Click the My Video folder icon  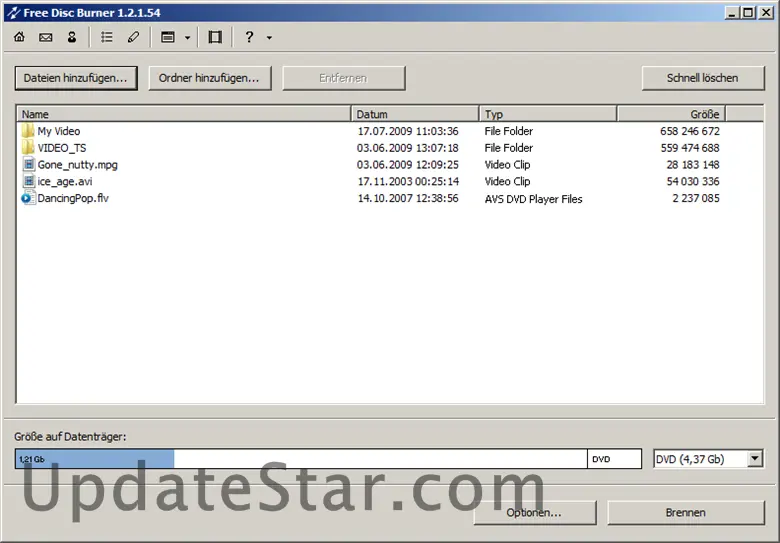28,131
